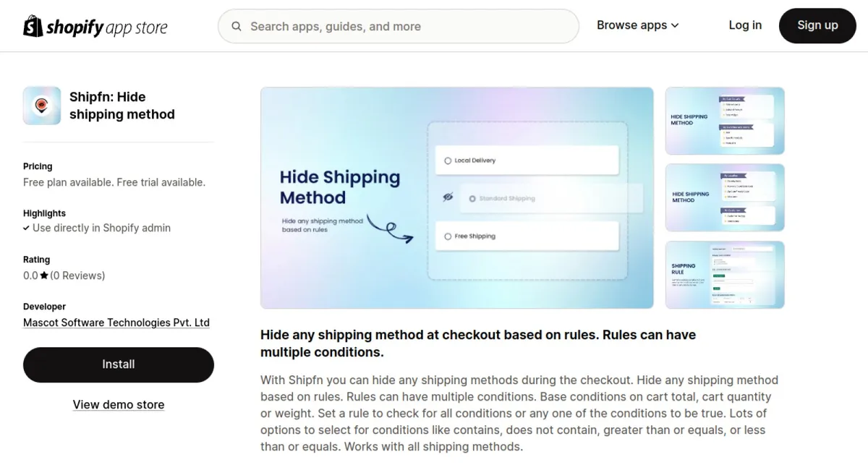Select the Standard Shipping option
Image resolution: width=868 pixels, height=470 pixels.
tap(473, 198)
